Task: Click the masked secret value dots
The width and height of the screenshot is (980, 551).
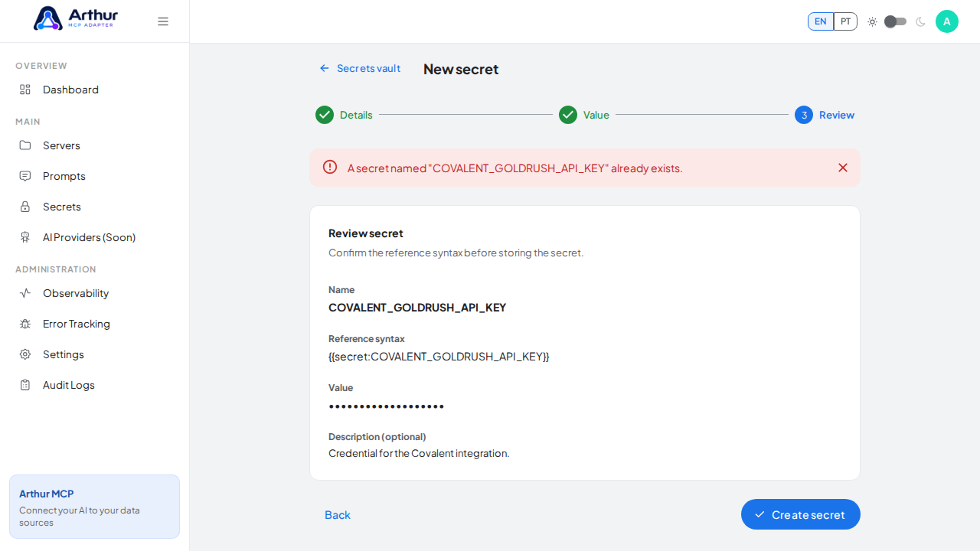Action: [387, 406]
